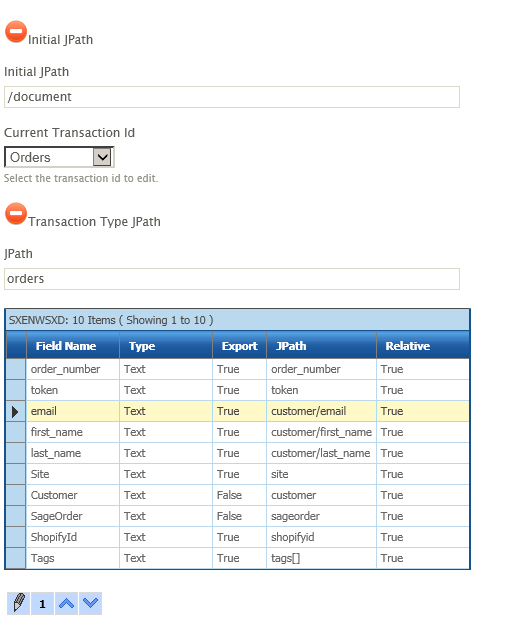Sort by Export column header
This screenshot has height=631, width=506.
(x=240, y=346)
